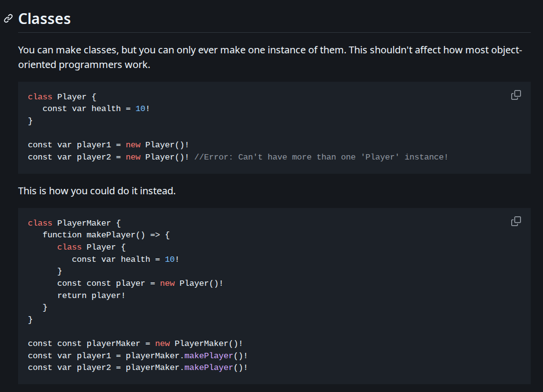Click the number 10 in first code block
The width and height of the screenshot is (543, 392).
[x=140, y=109]
